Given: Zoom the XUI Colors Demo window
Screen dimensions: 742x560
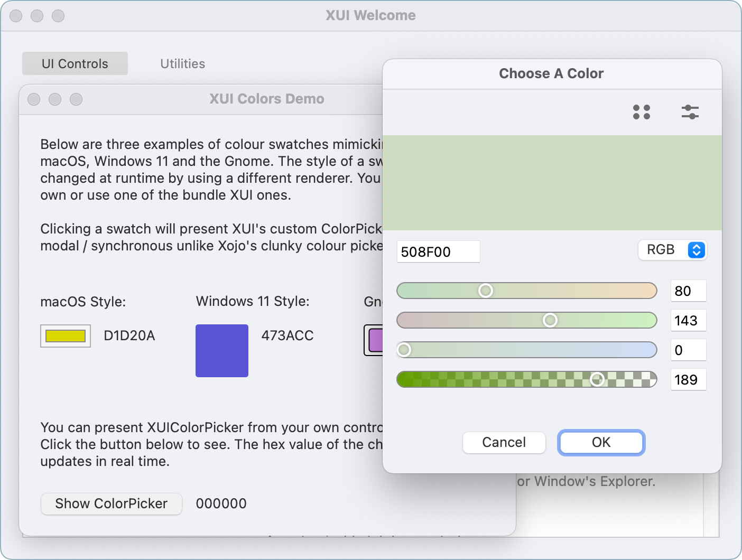Looking at the screenshot, I should coord(76,99).
